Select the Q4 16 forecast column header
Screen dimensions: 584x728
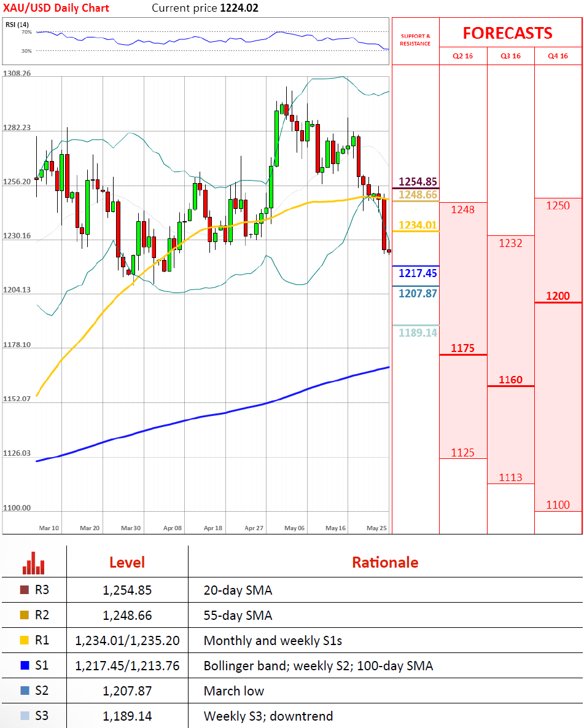[558, 56]
